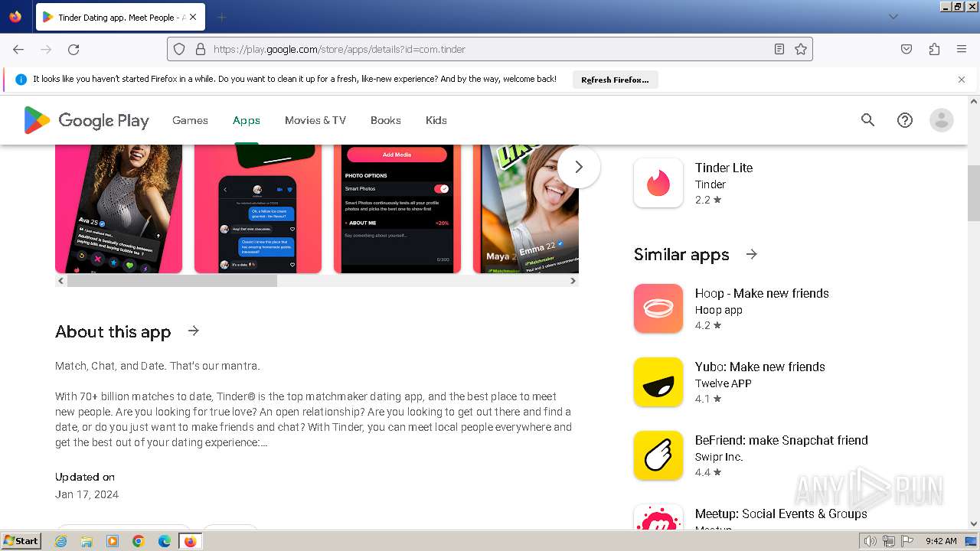Open Meetup: Social Events & Groups
The height and width of the screenshot is (551, 980).
pos(781,514)
